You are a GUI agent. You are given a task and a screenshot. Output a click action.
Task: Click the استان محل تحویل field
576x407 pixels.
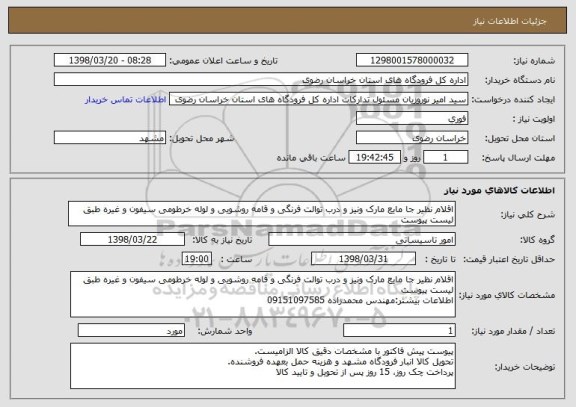tap(412, 138)
